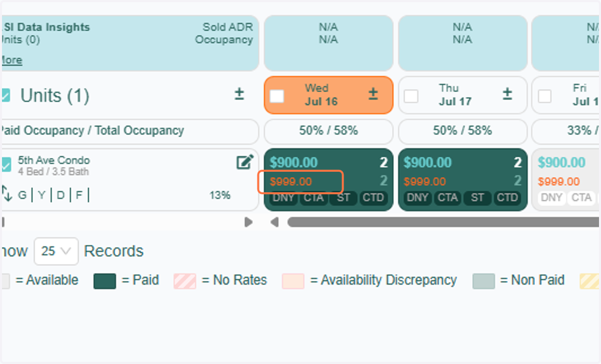Click the CTA tag on the Friday cell
Image resolution: width=601 pixels, height=364 pixels.
[581, 198]
